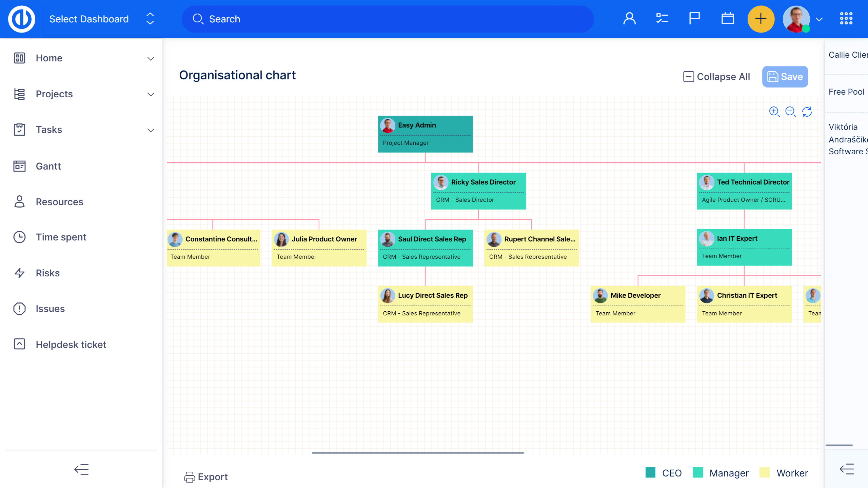Collapse the right side panel
Image resolution: width=868 pixels, height=488 pixels.
pyautogui.click(x=847, y=469)
